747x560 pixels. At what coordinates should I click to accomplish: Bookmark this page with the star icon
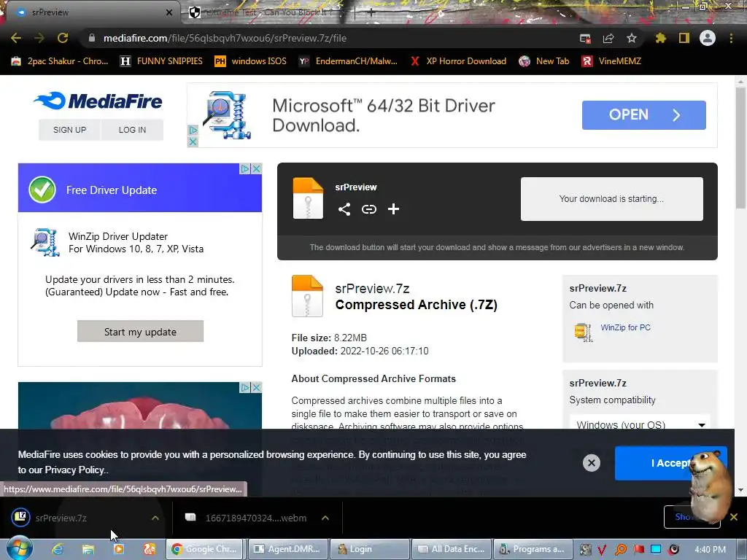tap(632, 38)
